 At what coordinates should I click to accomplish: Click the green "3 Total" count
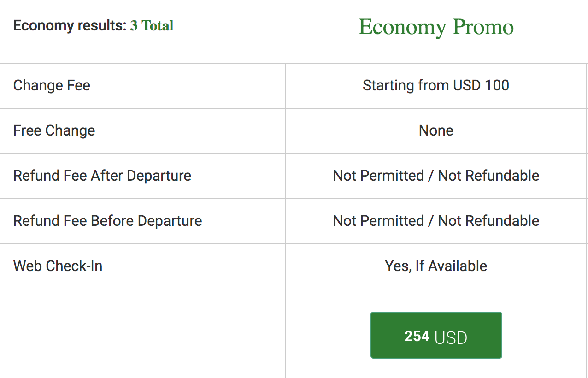pos(152,25)
